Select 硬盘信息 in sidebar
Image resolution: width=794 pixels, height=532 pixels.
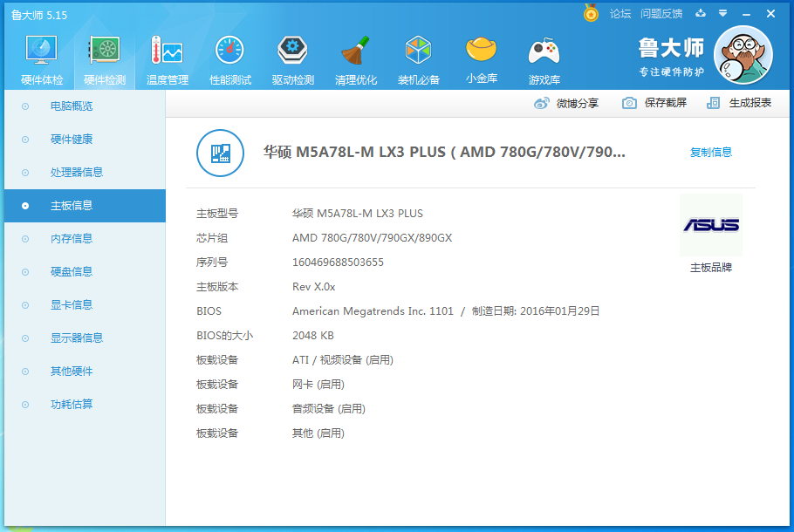[86, 272]
